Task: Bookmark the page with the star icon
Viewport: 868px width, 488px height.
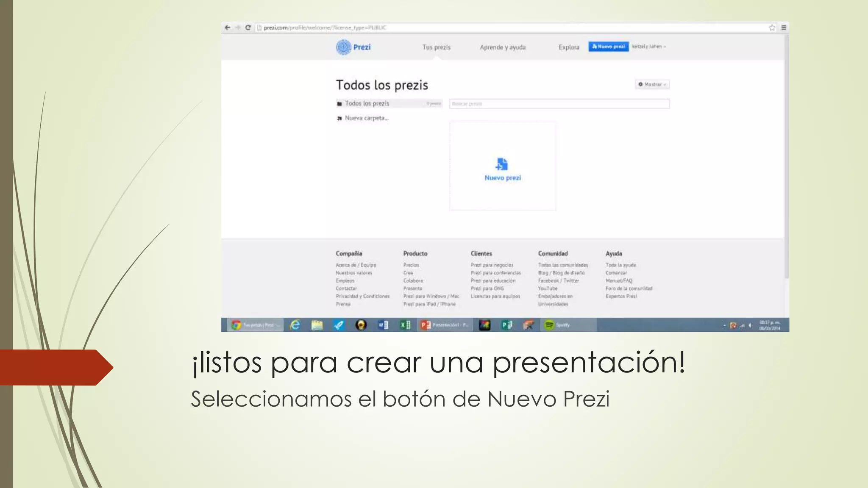Action: [x=772, y=28]
